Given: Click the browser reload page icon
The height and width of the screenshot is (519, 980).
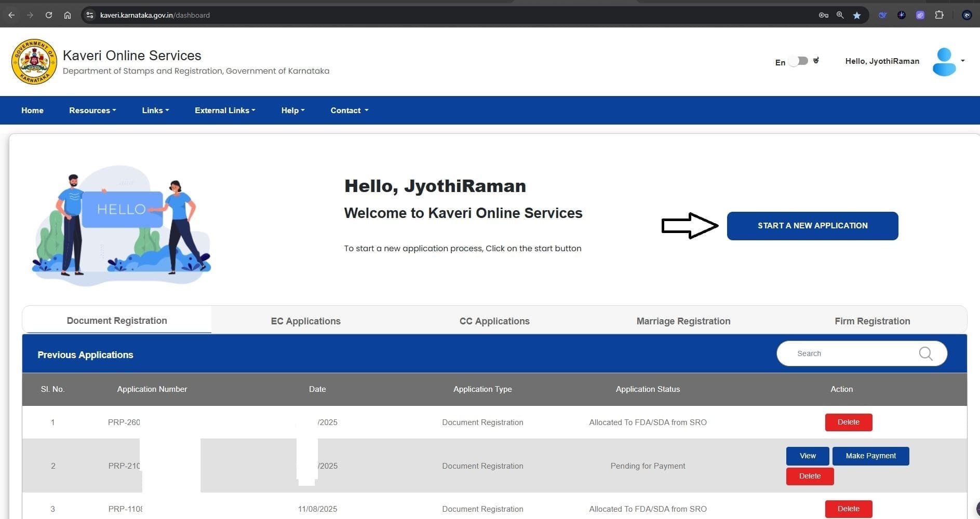Looking at the screenshot, I should [x=49, y=15].
